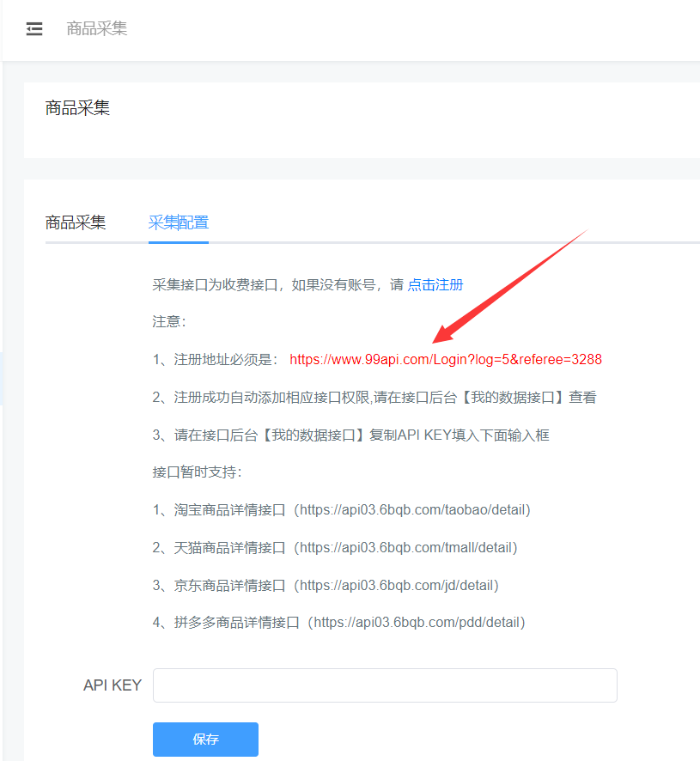Click the 注意: notice heading text

(x=169, y=321)
